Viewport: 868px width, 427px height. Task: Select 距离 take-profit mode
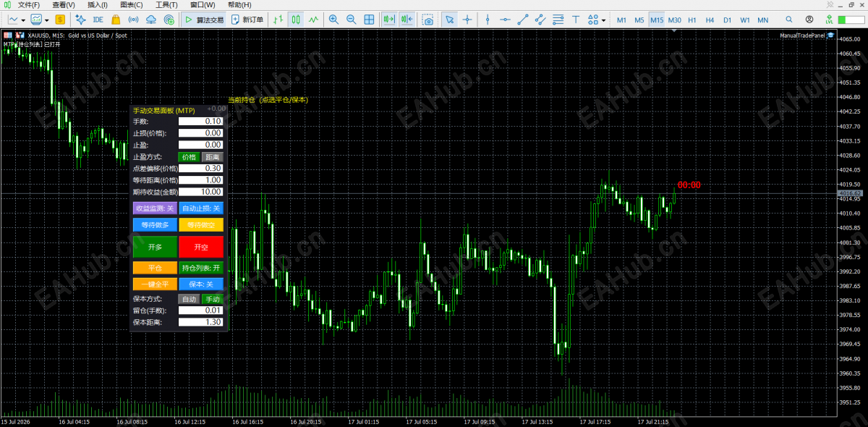pyautogui.click(x=212, y=157)
